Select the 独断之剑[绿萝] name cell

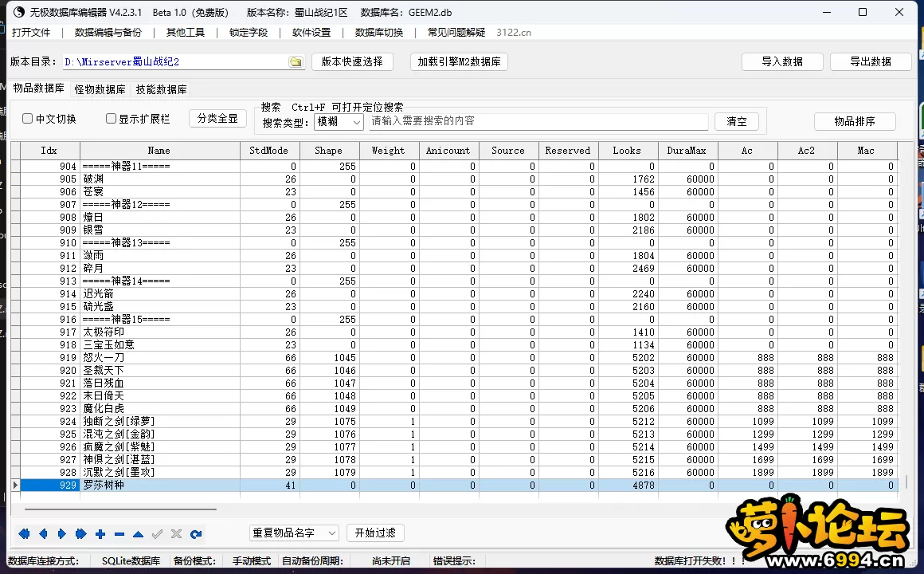click(x=159, y=421)
